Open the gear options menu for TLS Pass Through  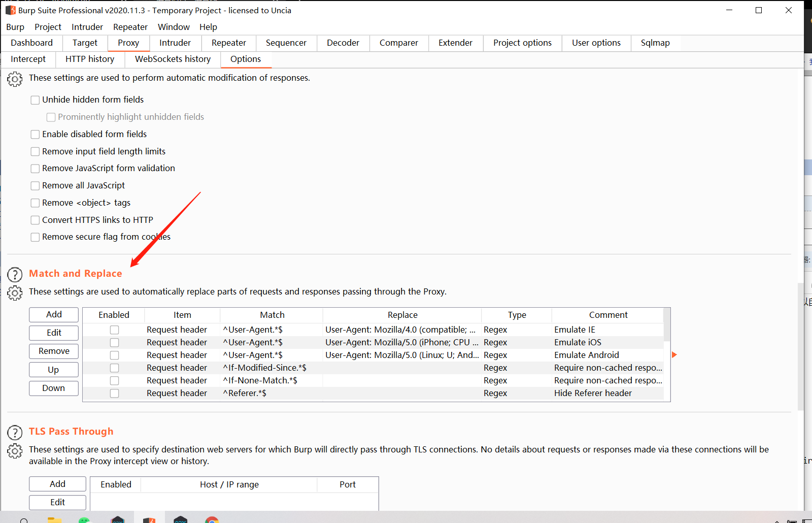(x=15, y=451)
